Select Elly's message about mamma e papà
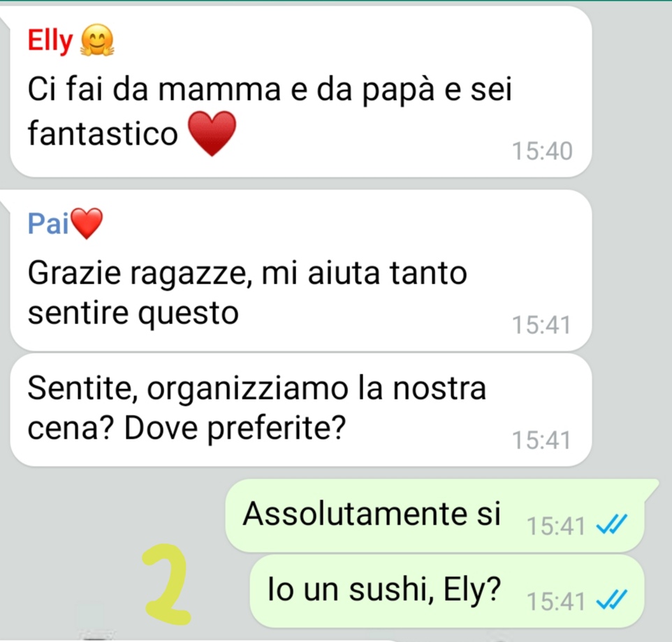The height and width of the screenshot is (642, 672). click(301, 92)
